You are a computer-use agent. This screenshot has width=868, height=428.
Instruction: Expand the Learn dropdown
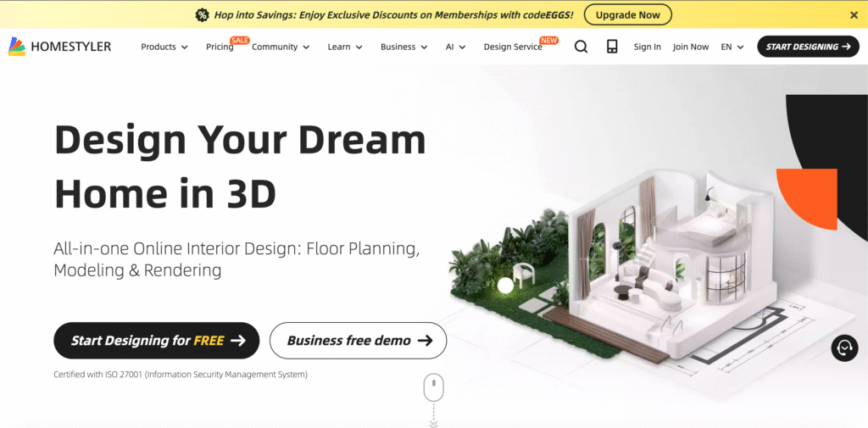point(345,47)
